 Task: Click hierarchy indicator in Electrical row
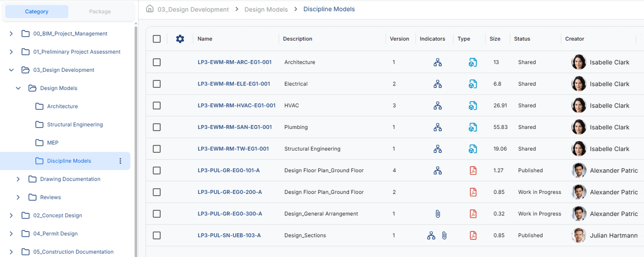438,84
